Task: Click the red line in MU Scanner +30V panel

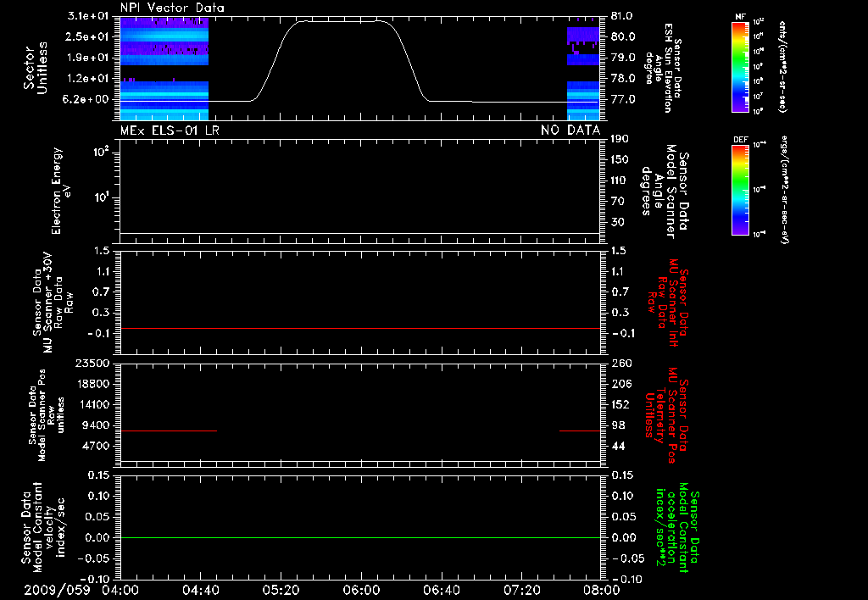Action: (x=360, y=328)
